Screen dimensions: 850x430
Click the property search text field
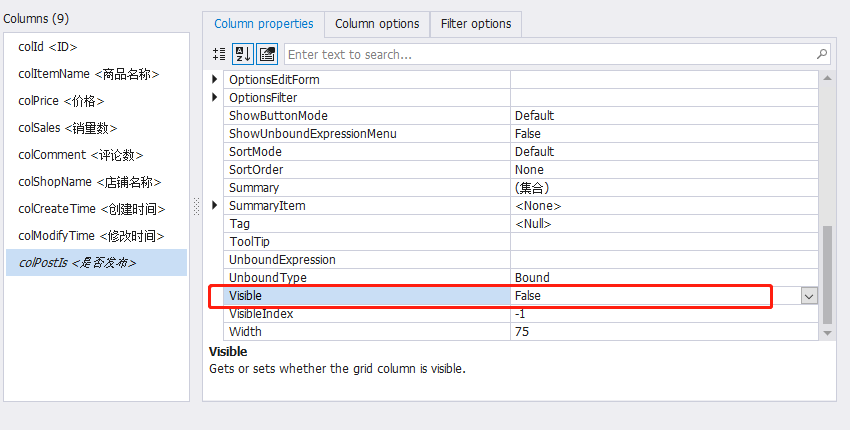(550, 54)
